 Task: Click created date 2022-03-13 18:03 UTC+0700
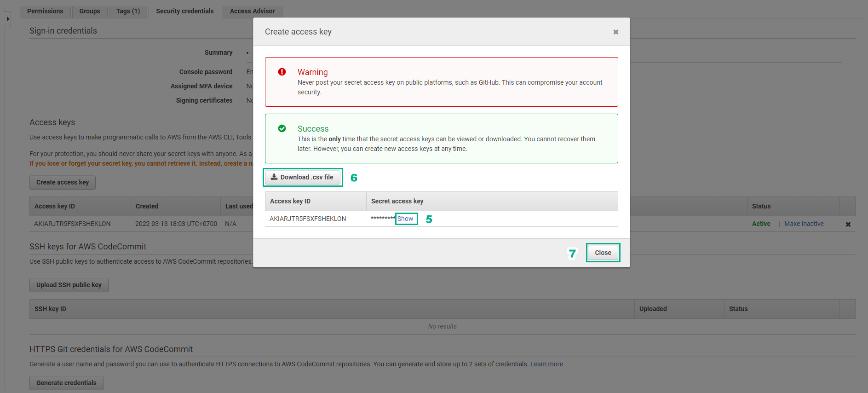click(176, 224)
